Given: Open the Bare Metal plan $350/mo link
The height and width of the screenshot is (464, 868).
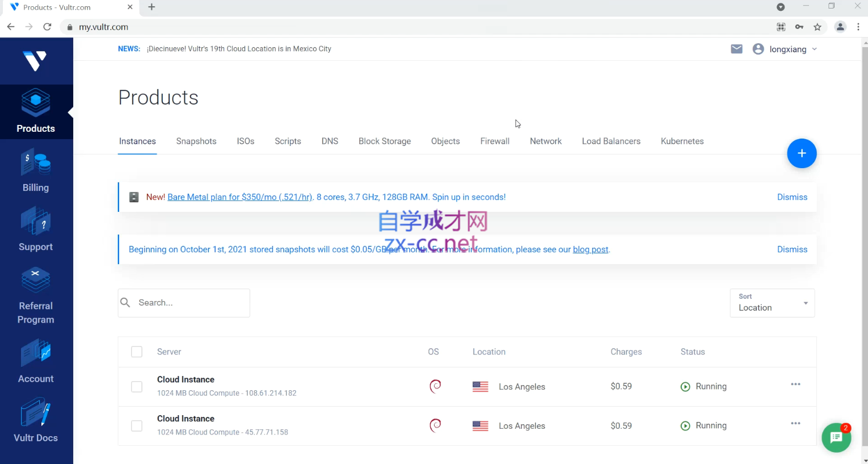Looking at the screenshot, I should 240,197.
